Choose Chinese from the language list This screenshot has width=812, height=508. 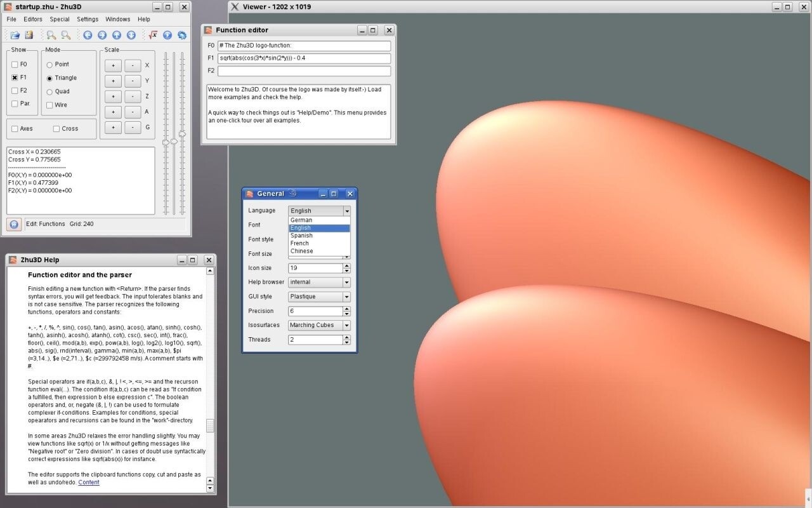click(x=319, y=251)
